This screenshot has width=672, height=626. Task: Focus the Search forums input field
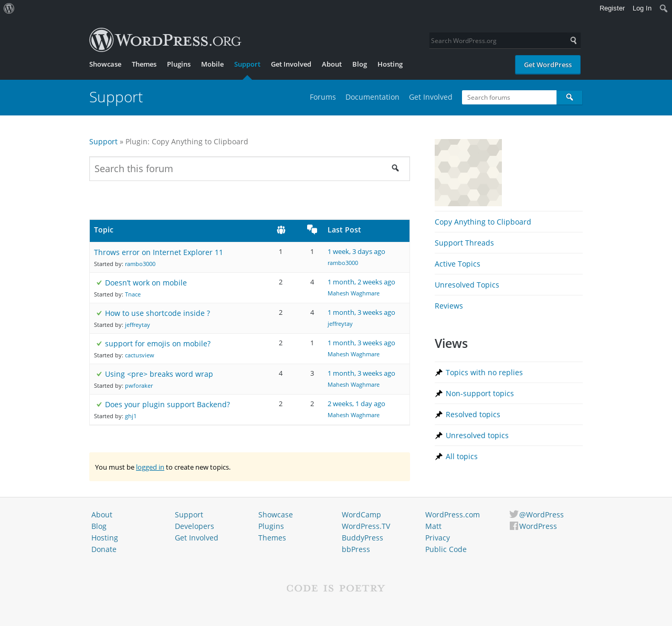509,98
